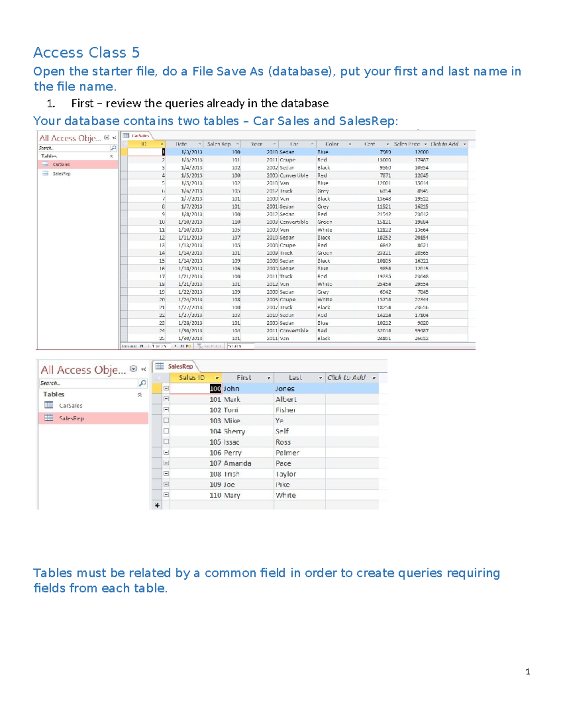Image resolution: width=563 pixels, height=728 pixels.
Task: Click the new-record asterisk in SalesRep datasheet
Action: 157,505
